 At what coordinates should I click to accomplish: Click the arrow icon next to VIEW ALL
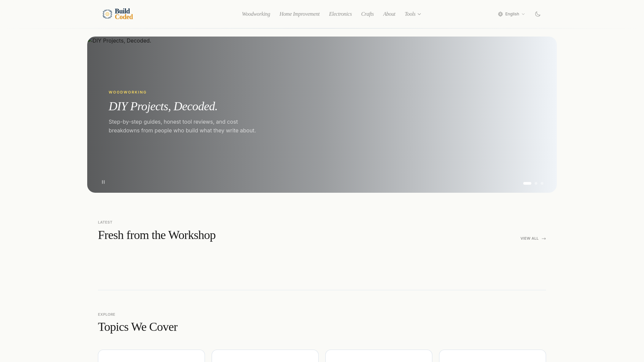click(x=544, y=239)
